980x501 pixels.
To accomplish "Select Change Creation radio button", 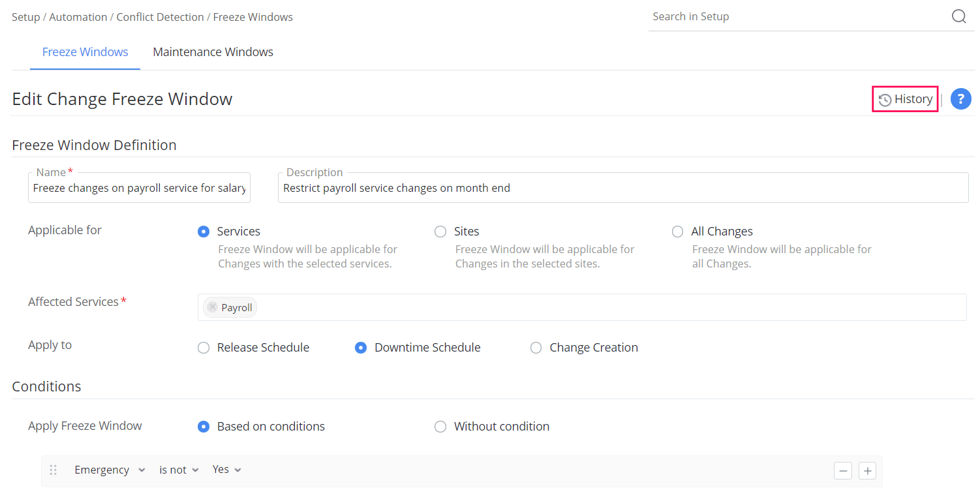I will (x=536, y=348).
